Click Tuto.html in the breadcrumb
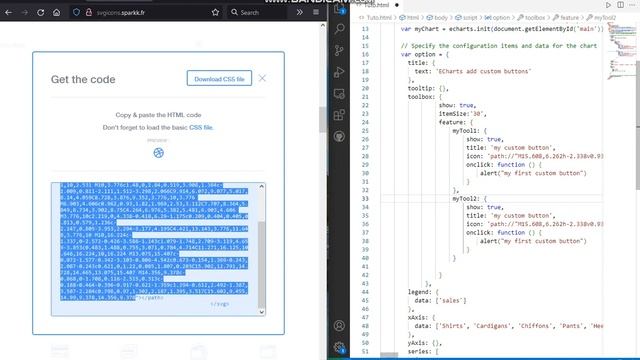The image size is (640, 360). pos(379,18)
